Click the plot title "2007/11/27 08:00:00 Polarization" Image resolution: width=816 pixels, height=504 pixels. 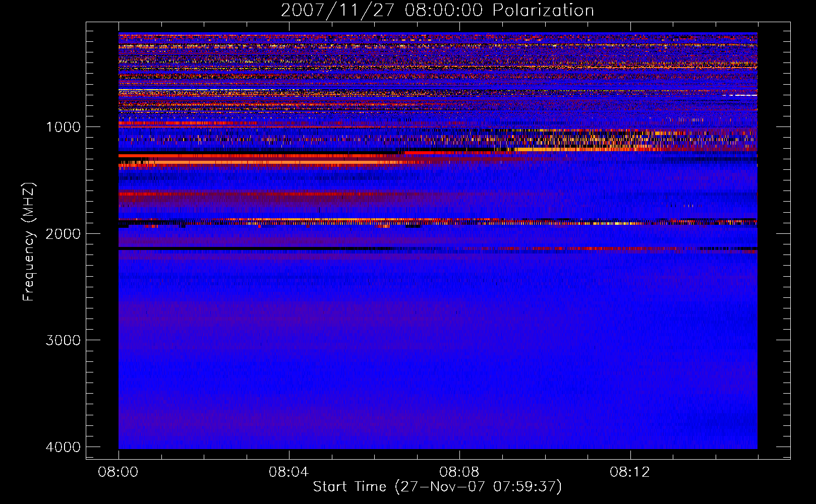click(x=437, y=11)
